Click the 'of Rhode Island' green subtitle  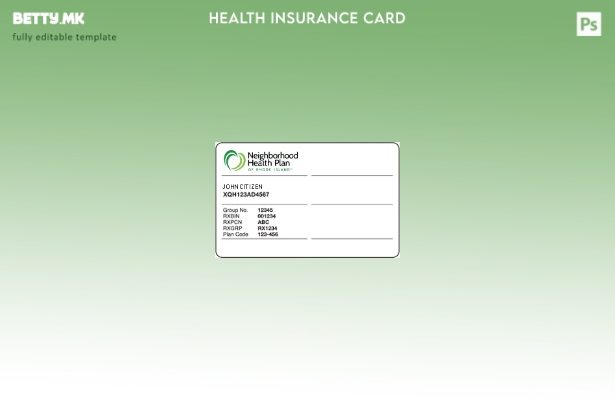(269, 170)
